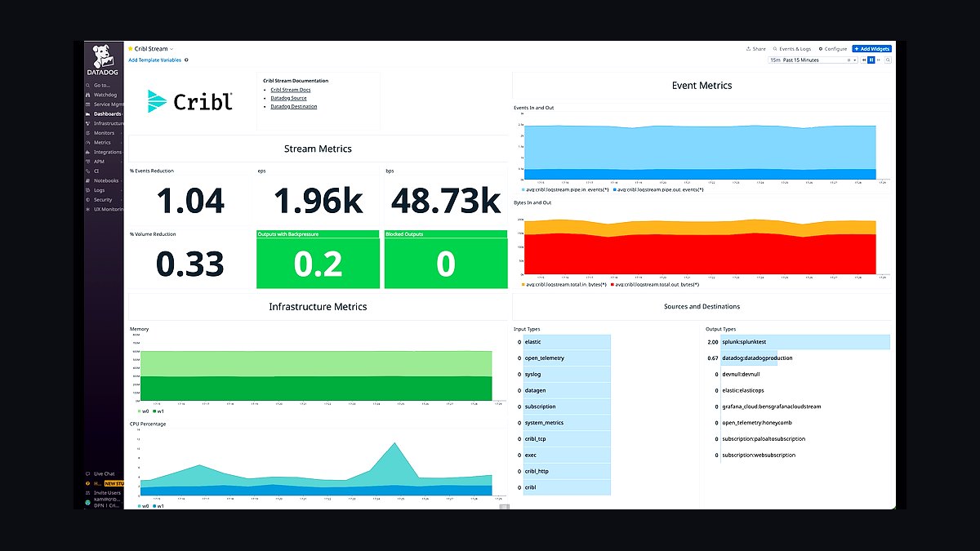Open the Go to... search in sidebar
Viewport: 980px width, 551px height.
pyautogui.click(x=99, y=85)
